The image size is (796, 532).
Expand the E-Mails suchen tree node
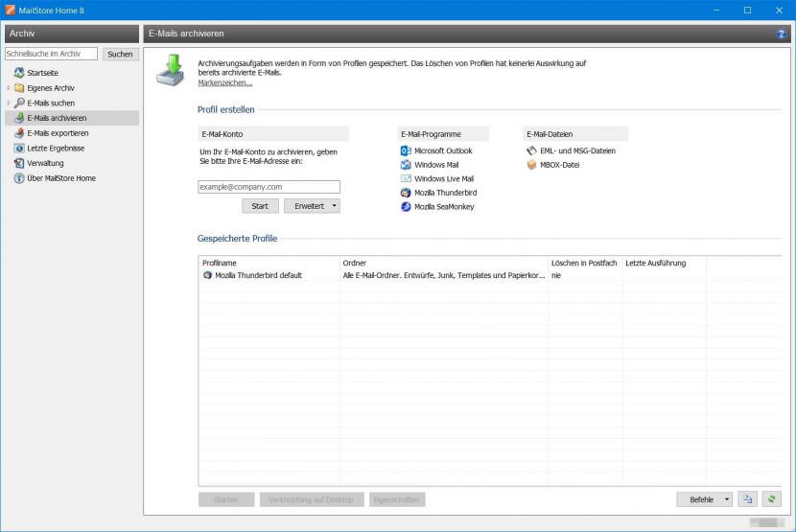(x=8, y=103)
